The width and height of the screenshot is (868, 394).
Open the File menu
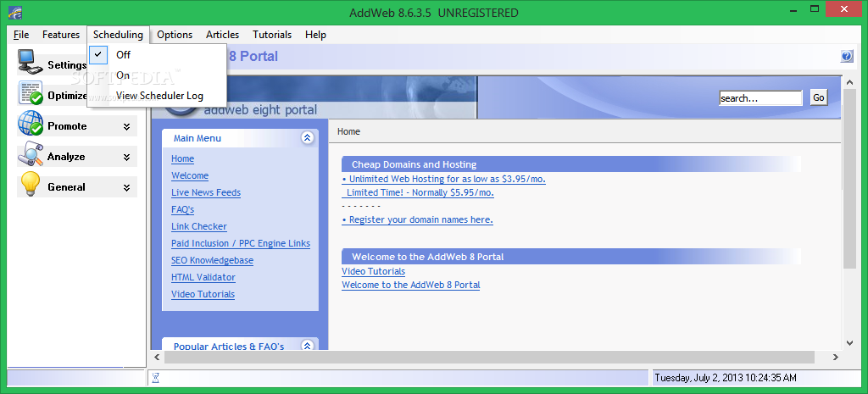21,34
